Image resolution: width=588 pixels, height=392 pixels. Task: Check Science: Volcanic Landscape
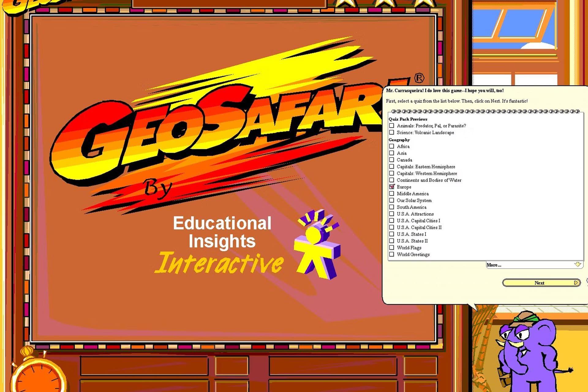point(392,132)
